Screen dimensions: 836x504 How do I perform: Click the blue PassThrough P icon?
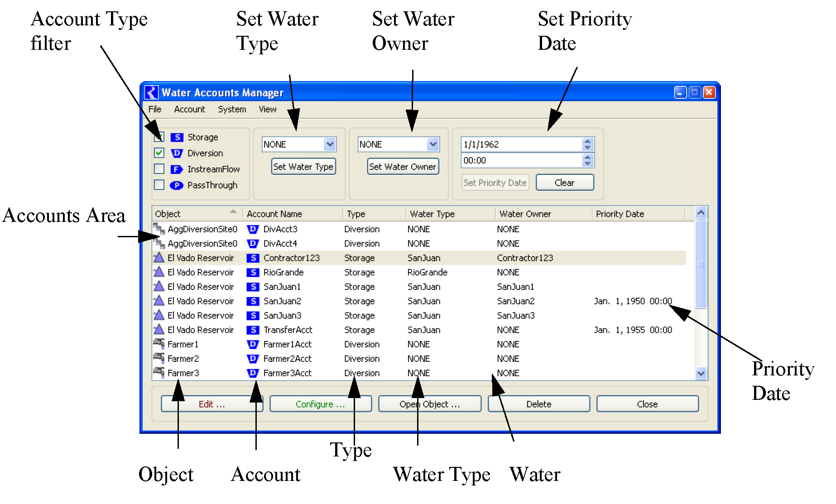pyautogui.click(x=176, y=185)
